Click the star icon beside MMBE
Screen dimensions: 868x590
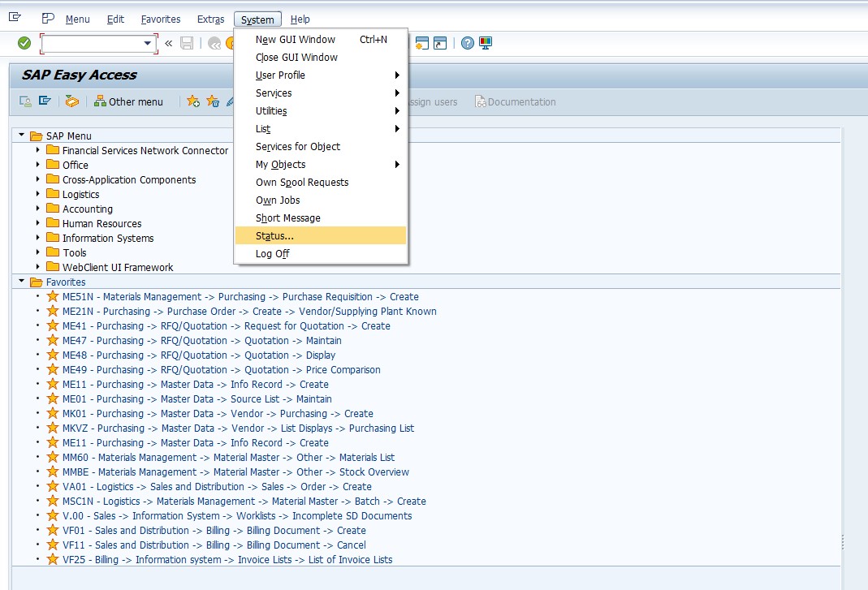[x=53, y=472]
